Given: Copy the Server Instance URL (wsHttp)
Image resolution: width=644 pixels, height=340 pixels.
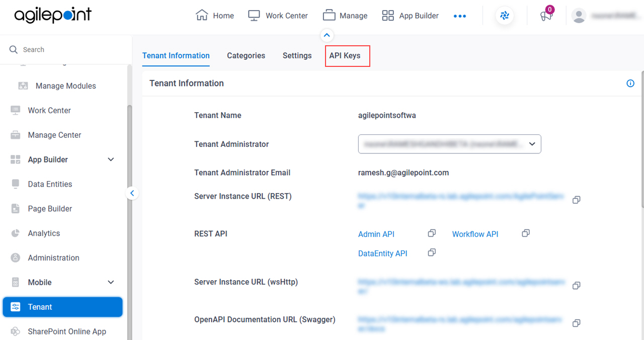Looking at the screenshot, I should (x=577, y=286).
